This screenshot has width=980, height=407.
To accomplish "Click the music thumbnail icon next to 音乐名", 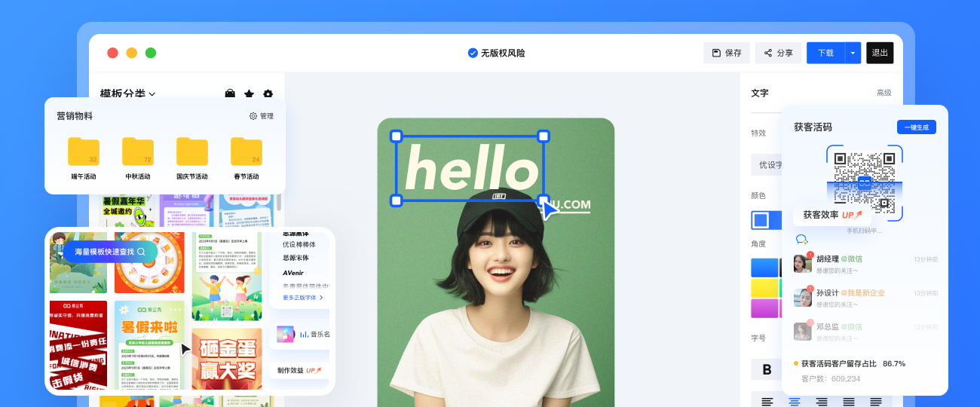I will click(285, 334).
